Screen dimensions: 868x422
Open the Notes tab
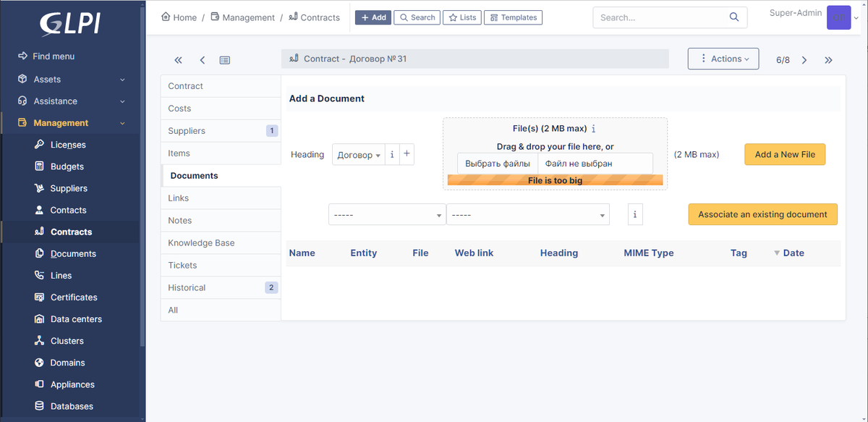click(x=221, y=221)
